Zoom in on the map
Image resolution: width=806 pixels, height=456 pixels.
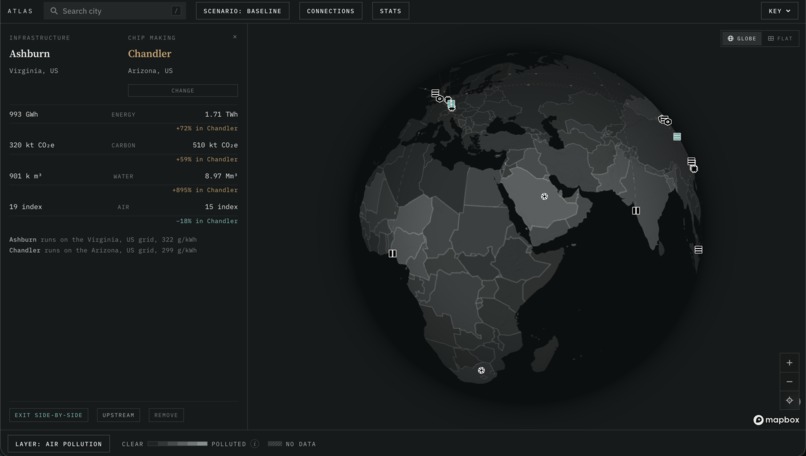790,363
